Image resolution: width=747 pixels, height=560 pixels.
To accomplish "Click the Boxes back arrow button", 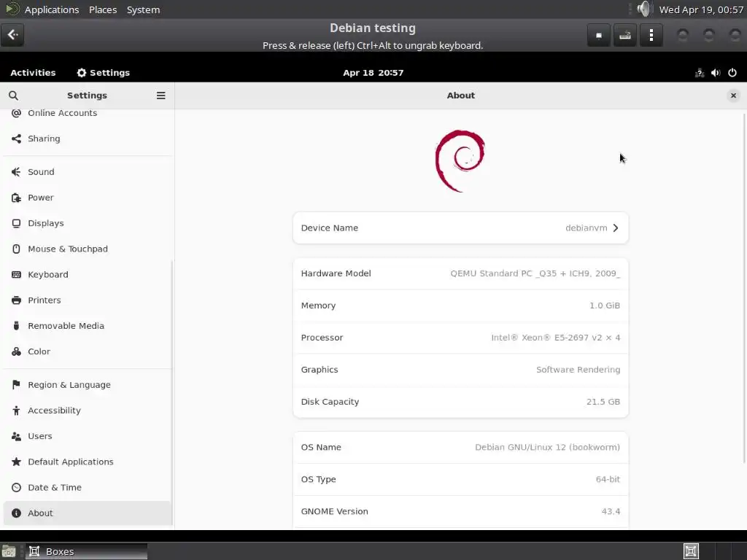I will coord(12,35).
